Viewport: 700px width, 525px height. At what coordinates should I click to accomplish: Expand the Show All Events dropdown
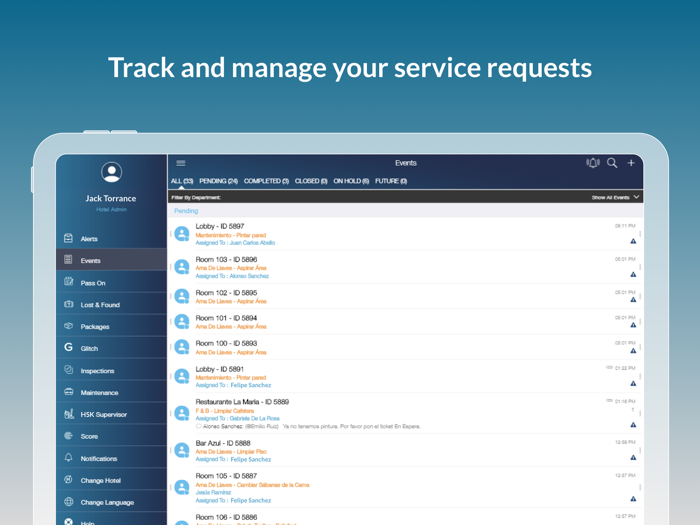[615, 197]
